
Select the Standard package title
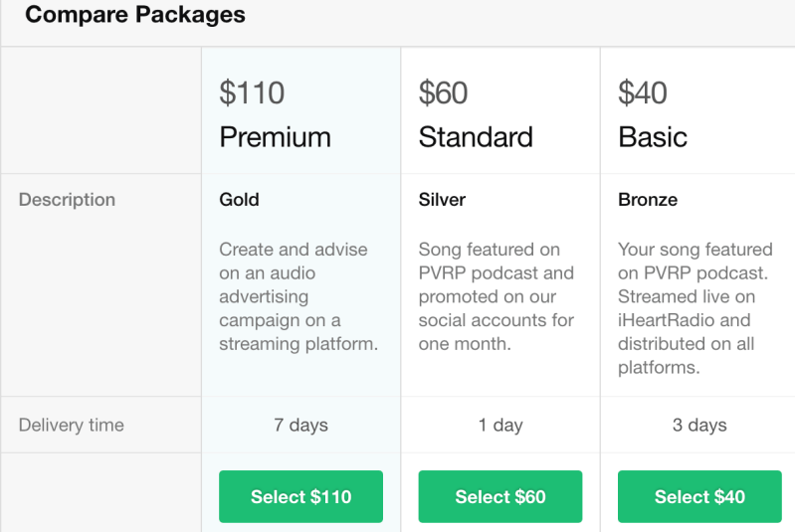(476, 136)
